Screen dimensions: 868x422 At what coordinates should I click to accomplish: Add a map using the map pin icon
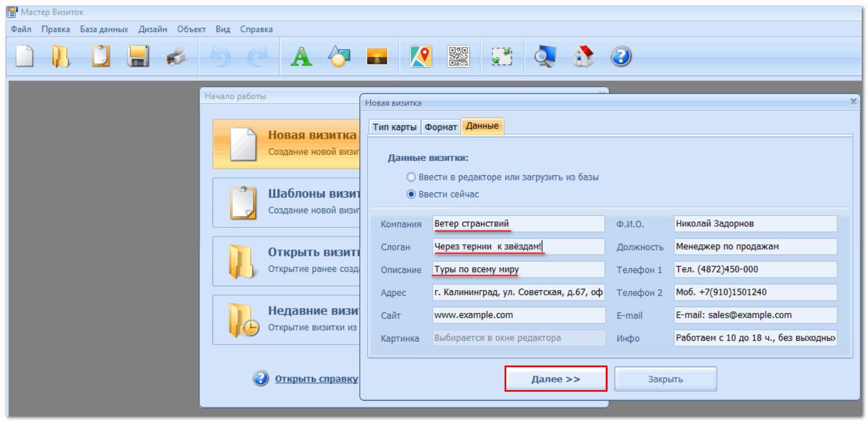(421, 56)
